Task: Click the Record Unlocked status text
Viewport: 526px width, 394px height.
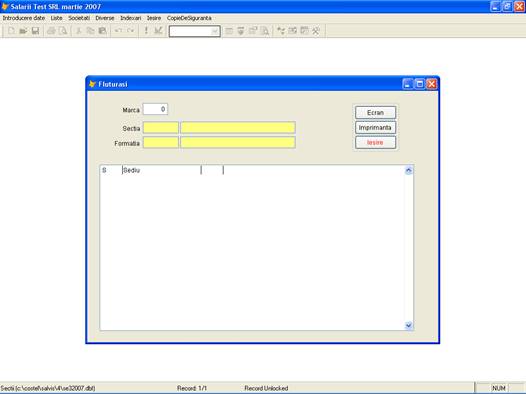Action: click(266, 388)
